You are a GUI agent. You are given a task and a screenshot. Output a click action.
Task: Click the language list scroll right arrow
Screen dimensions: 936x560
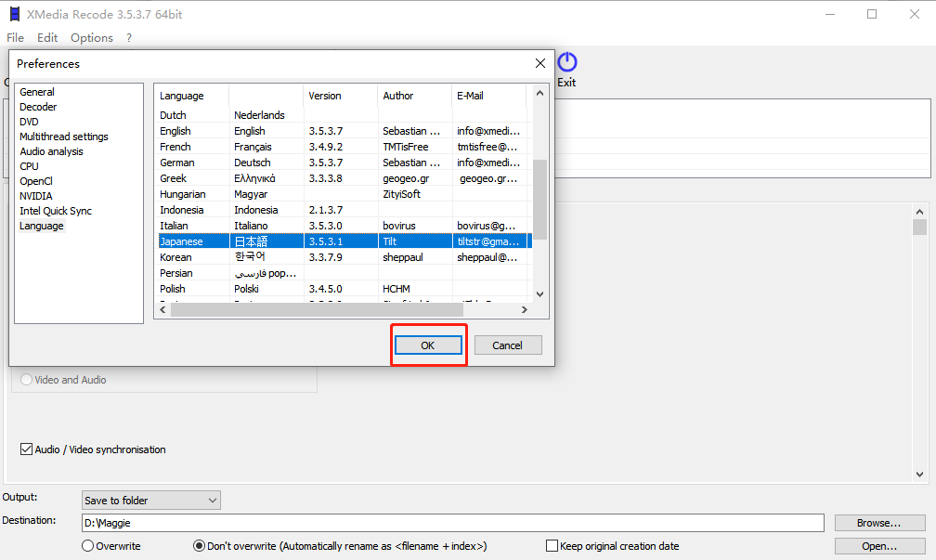(x=524, y=310)
